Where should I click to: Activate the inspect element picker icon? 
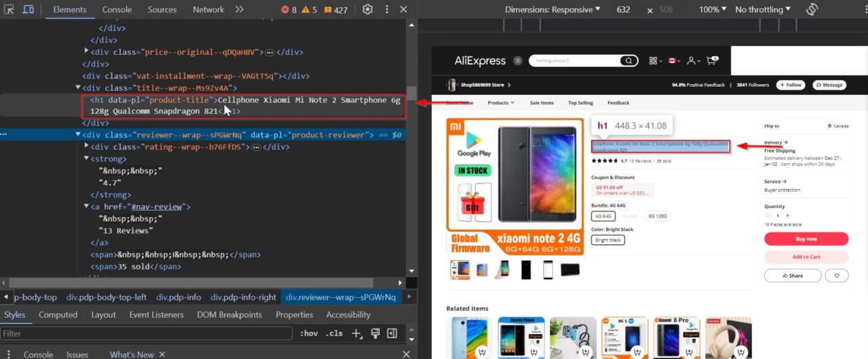9,9
